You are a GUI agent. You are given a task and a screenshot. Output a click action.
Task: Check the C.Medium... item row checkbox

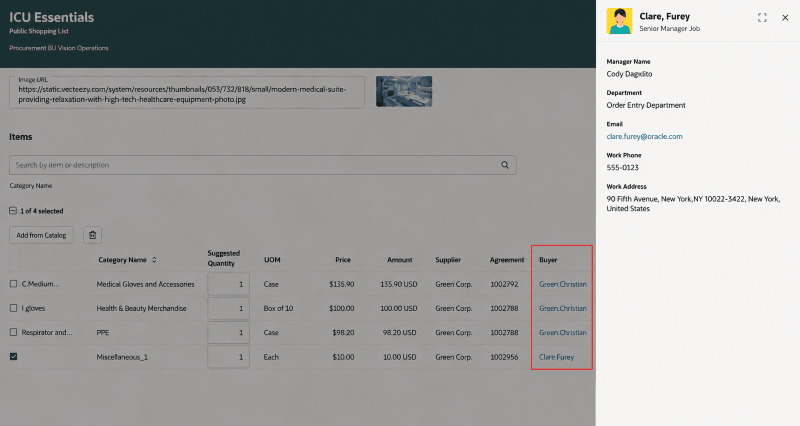point(13,284)
